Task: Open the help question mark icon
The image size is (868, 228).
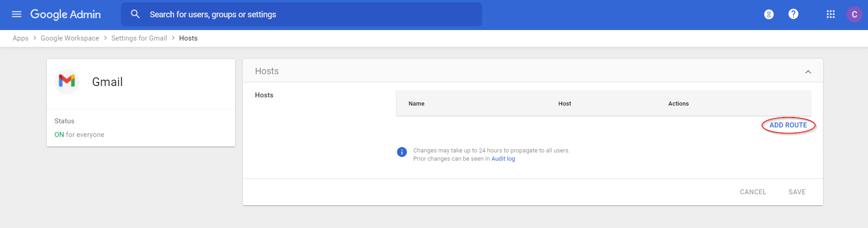Action: 793,14
